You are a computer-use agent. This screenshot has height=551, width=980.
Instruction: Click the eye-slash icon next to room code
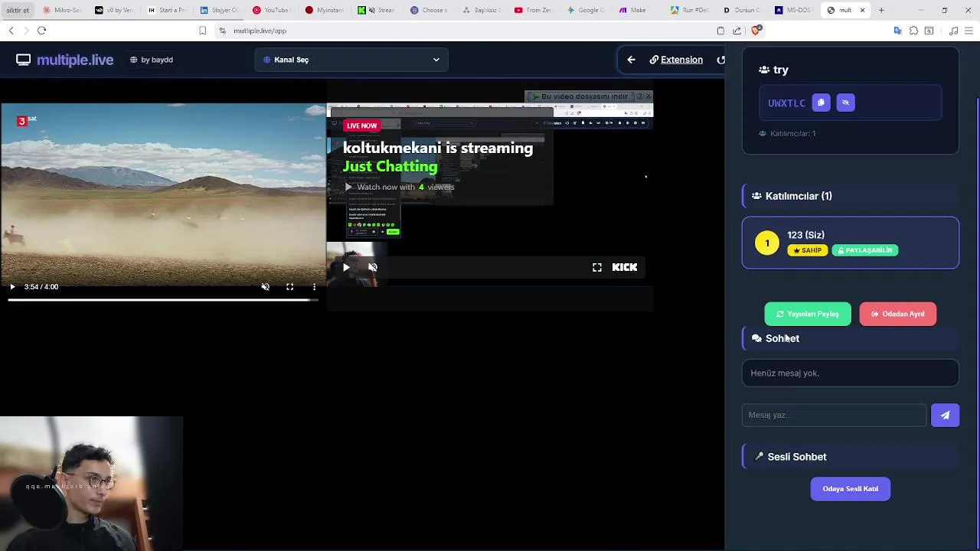(x=845, y=103)
